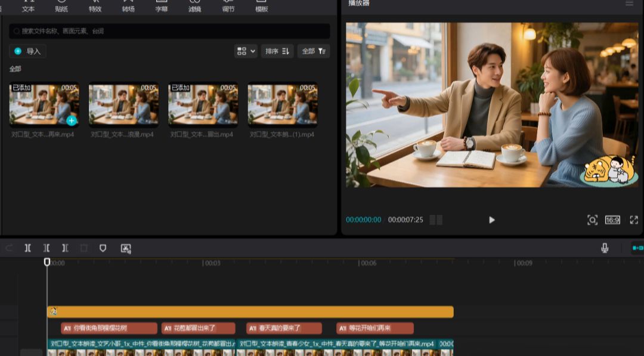Click the media search input field
Screen dimensions: 644x356
tap(170, 31)
